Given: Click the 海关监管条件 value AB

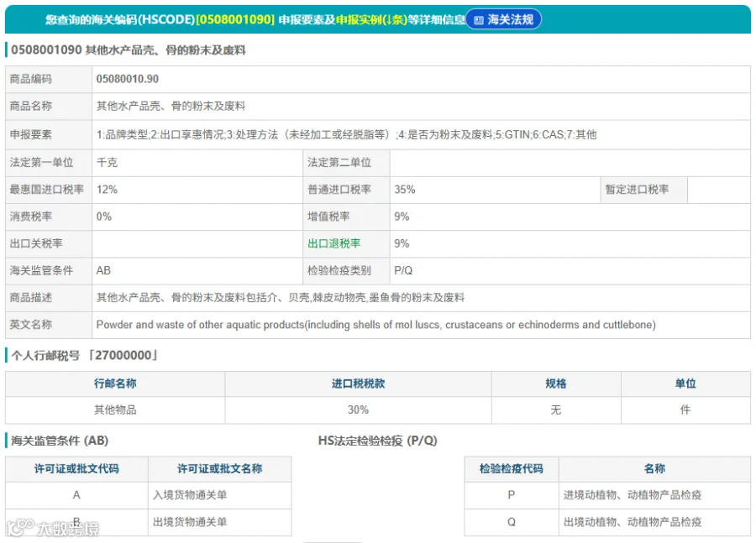Looking at the screenshot, I should [103, 270].
